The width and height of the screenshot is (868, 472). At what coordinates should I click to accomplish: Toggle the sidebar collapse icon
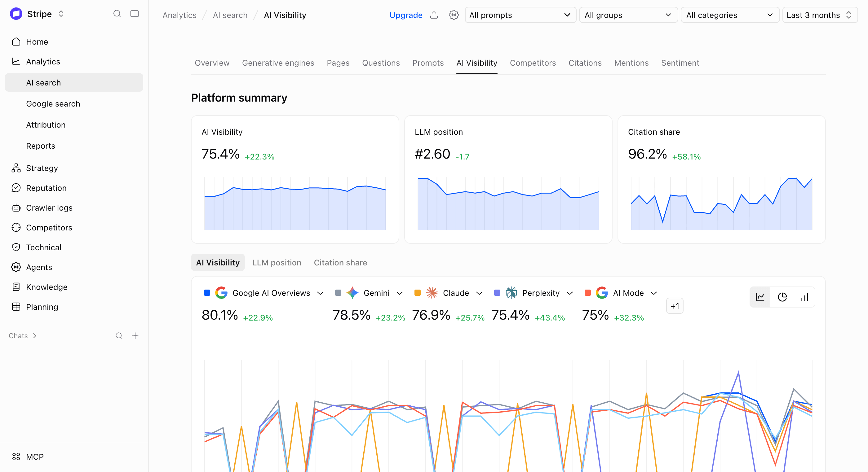(135, 14)
